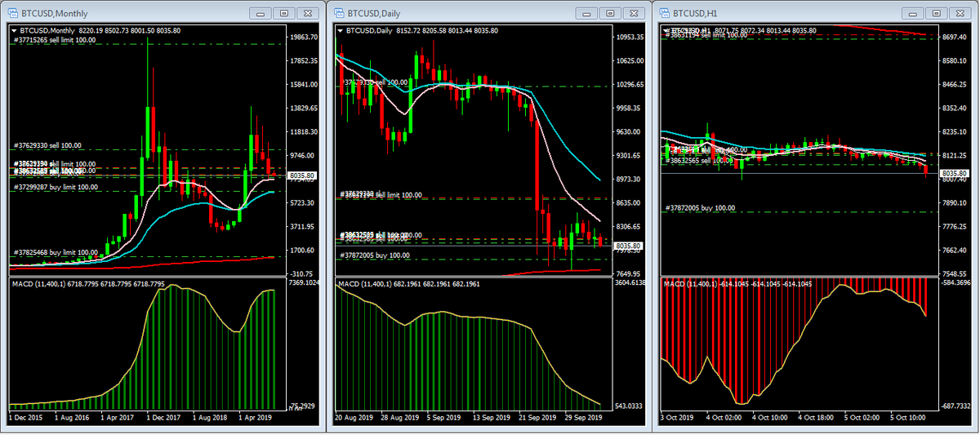Screen dimensions: 980x435
Task: Click the -687.7332 MACD scale value on H1
Action: point(955,406)
